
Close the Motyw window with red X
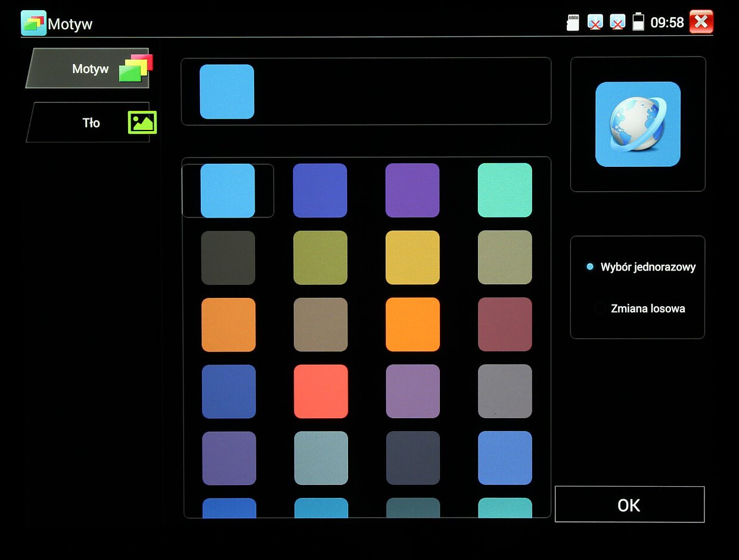click(701, 22)
